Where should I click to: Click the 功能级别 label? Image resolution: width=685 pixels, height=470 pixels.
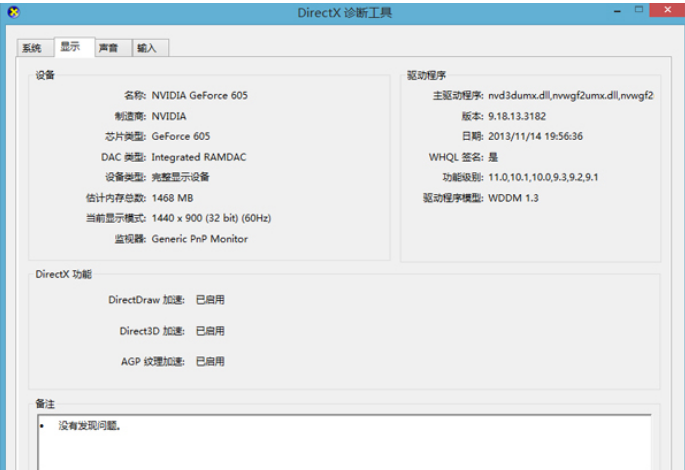[463, 177]
